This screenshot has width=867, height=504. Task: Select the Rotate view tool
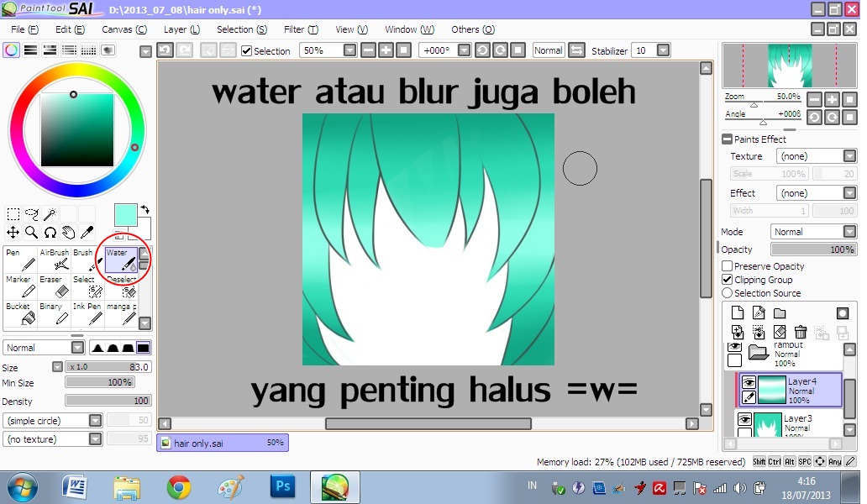[x=50, y=233]
